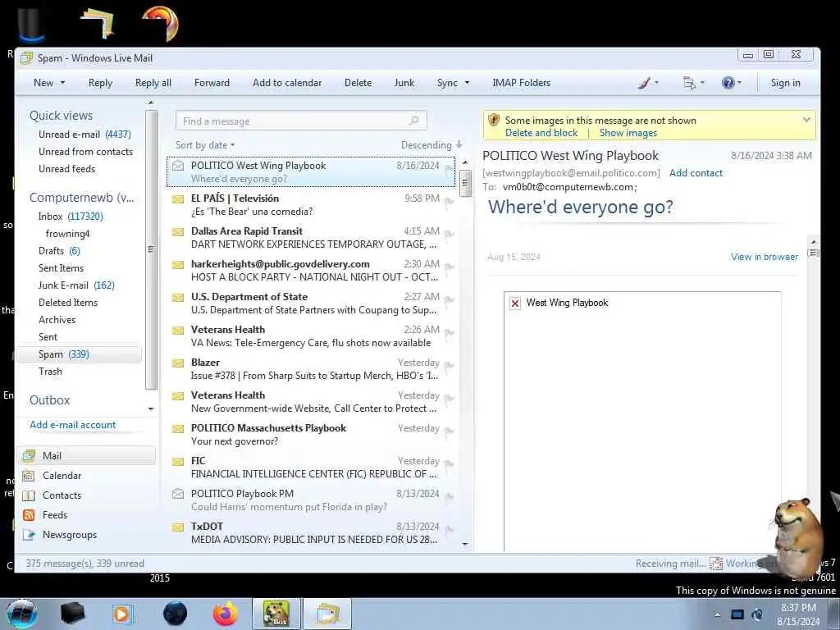Click envelope icon of Dallas Area Rapid Transit message

178,232
